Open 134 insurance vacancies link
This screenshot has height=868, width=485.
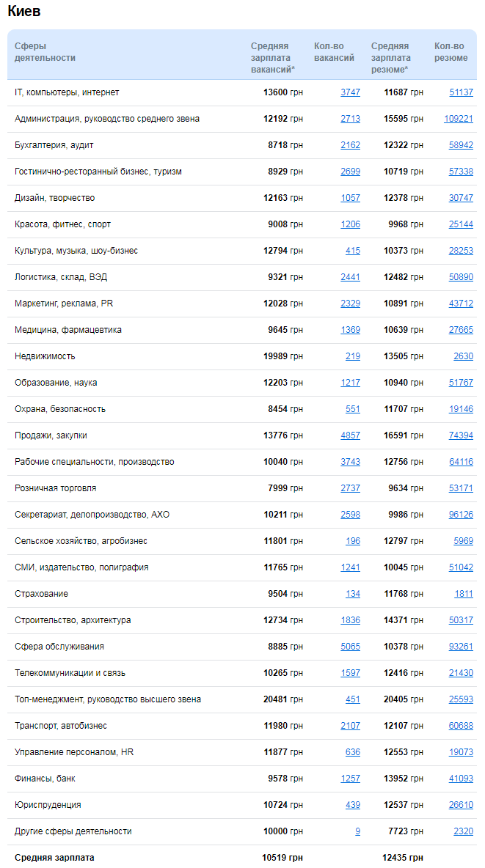[353, 594]
